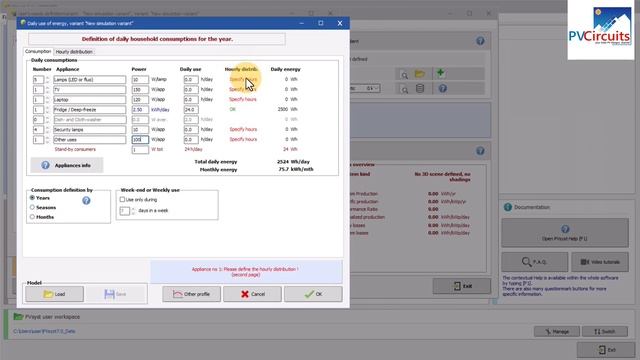640x360 pixels.
Task: Click the daily use field for Lamps
Action: pos(191,80)
